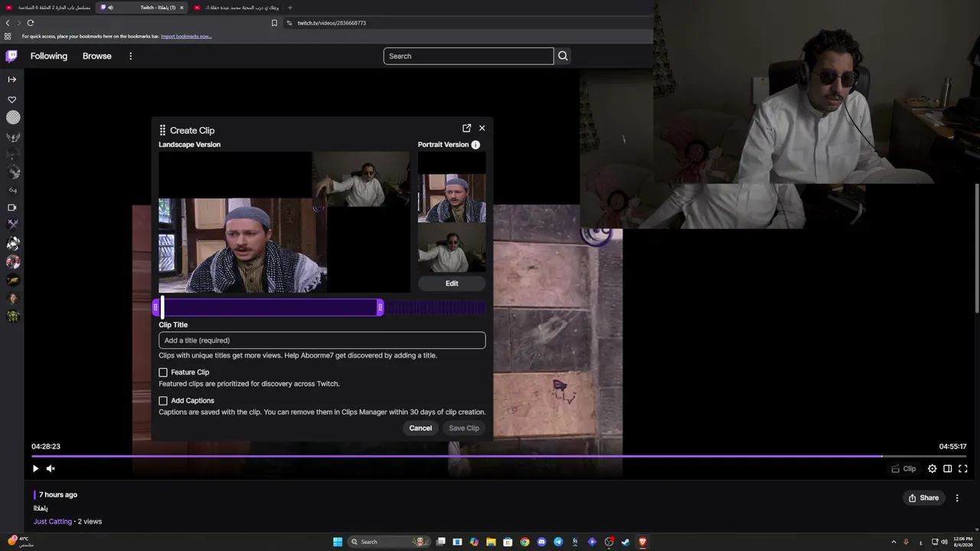The height and width of the screenshot is (551, 980).
Task: Open followed channels heart icon in sidebar
Action: pos(12,99)
